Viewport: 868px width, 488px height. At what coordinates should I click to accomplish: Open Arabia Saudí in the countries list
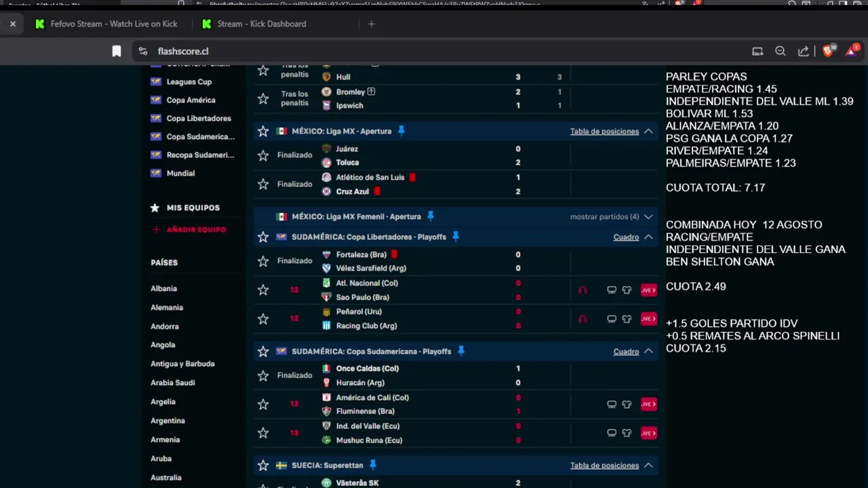[x=172, y=383]
